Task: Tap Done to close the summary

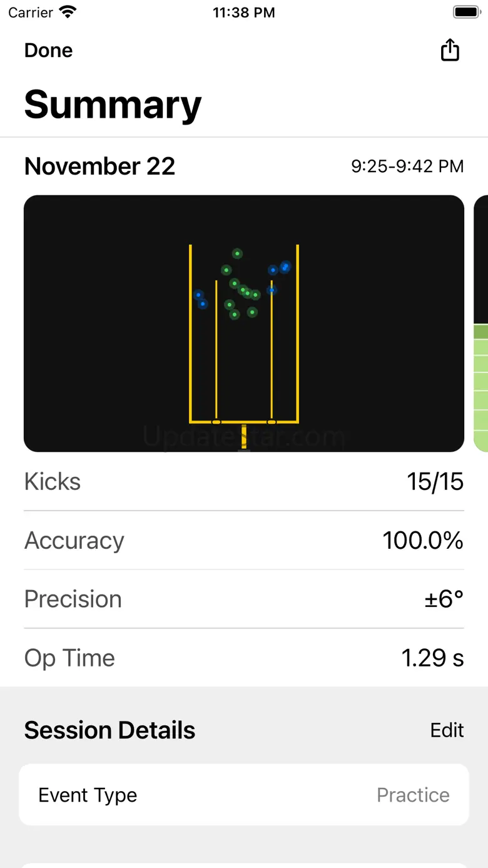Action: [x=48, y=50]
